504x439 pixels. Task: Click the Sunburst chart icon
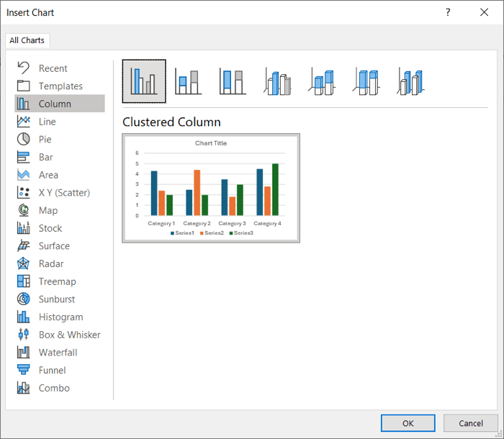[x=24, y=299]
